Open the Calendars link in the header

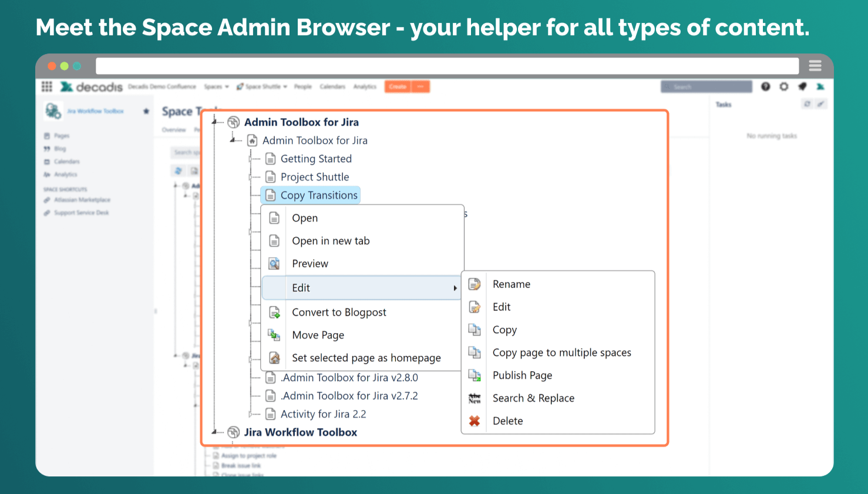pos(332,87)
